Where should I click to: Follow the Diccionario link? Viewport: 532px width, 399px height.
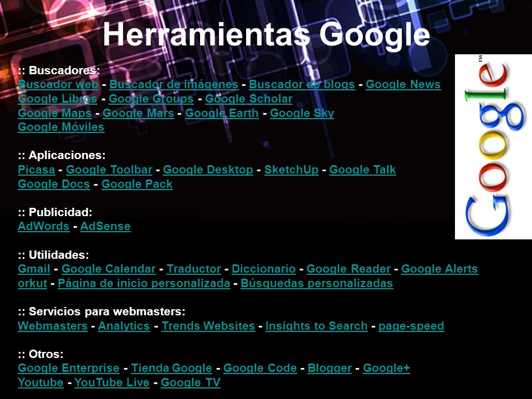[264, 269]
